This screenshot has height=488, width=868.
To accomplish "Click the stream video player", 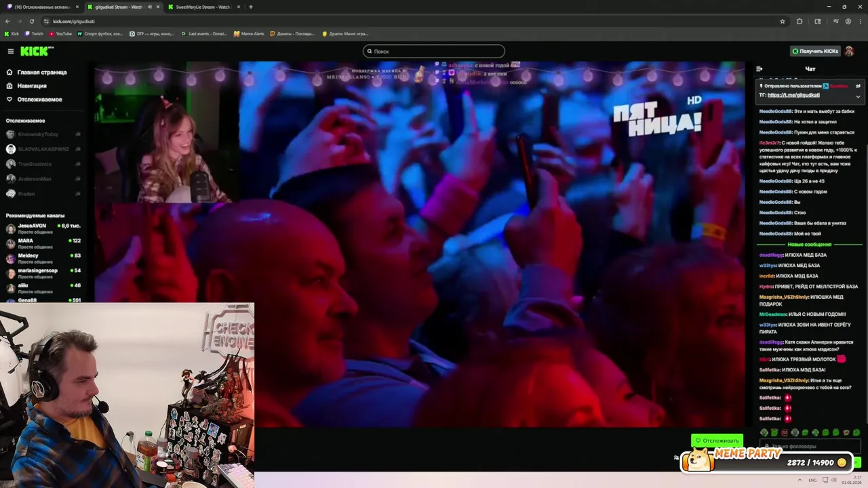I will pyautogui.click(x=420, y=244).
